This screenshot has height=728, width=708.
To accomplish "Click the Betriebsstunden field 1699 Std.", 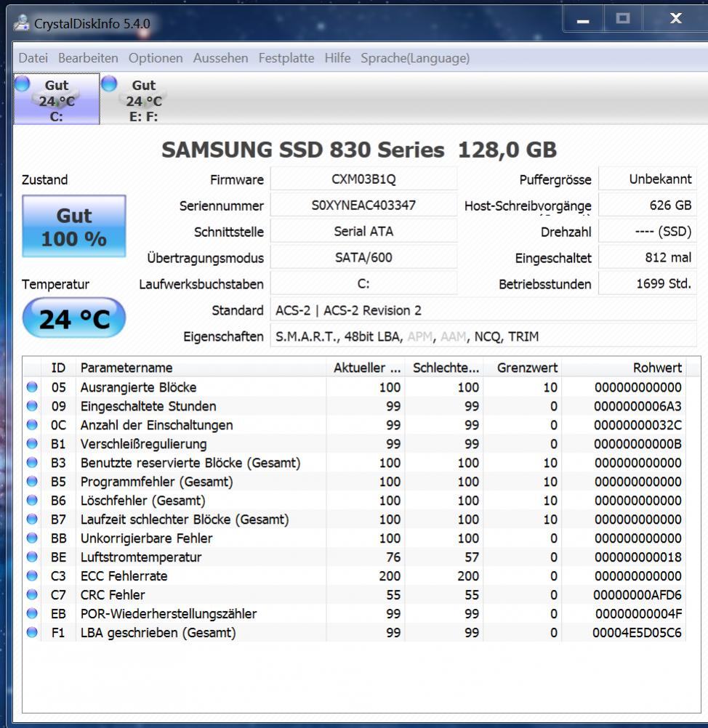I will pyautogui.click(x=648, y=283).
